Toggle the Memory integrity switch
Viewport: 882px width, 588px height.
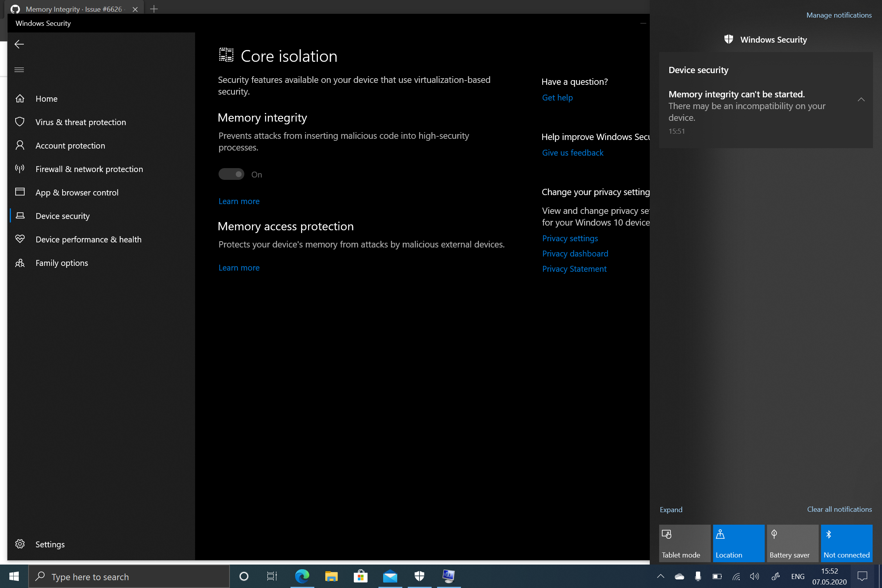pyautogui.click(x=231, y=174)
